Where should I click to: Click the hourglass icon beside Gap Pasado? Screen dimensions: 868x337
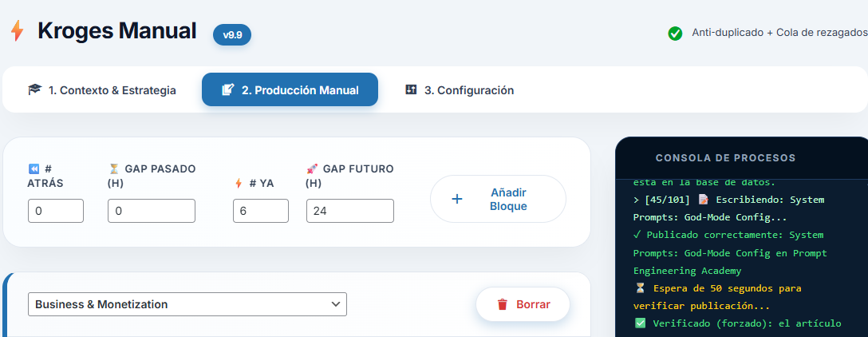[x=113, y=168]
